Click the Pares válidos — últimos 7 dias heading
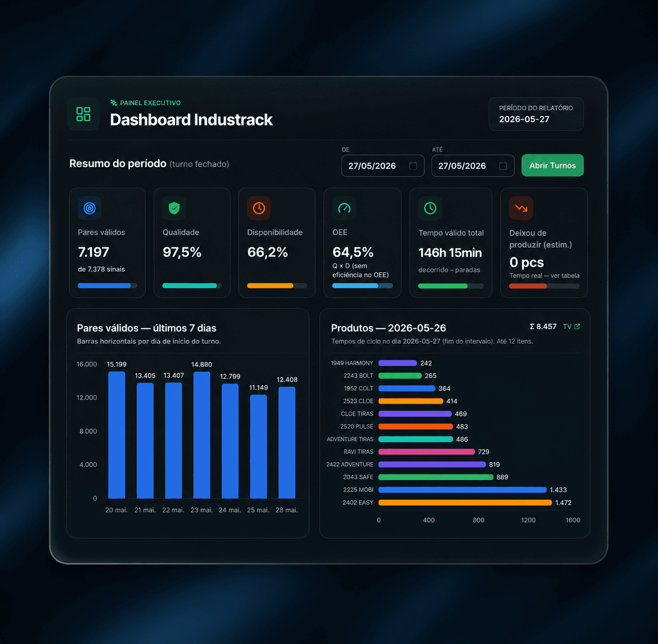658x644 pixels. (x=147, y=328)
